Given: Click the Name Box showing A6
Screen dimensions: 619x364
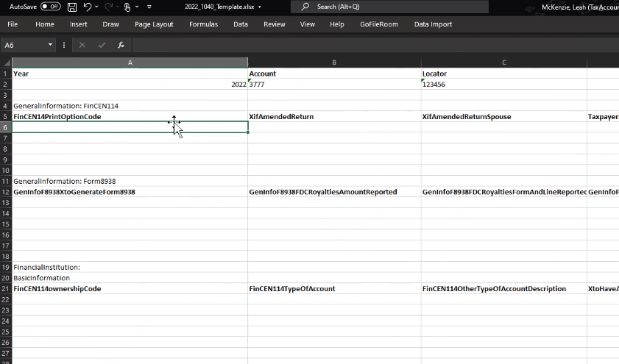Looking at the screenshot, I should pos(24,45).
